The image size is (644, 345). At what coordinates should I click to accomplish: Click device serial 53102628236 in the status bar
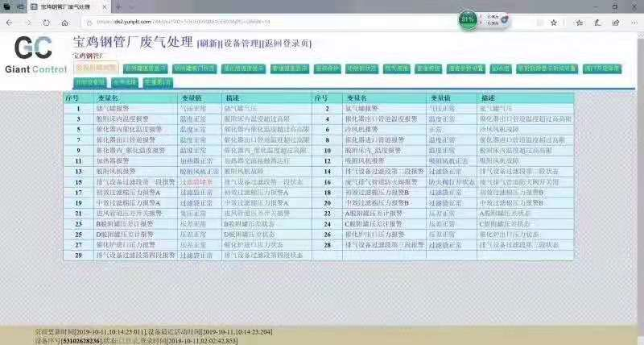pyautogui.click(x=81, y=341)
